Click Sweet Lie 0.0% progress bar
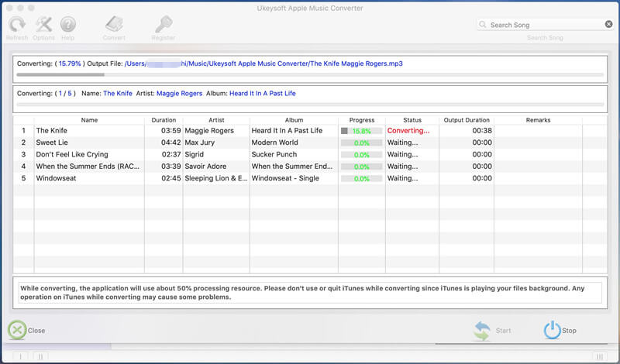The image size is (620, 364). click(361, 143)
